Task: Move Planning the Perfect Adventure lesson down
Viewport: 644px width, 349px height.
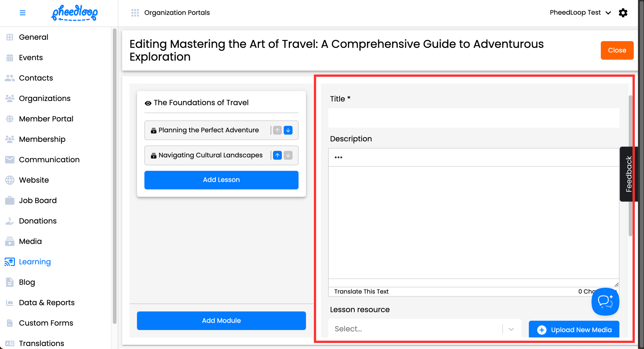Action: (x=288, y=130)
